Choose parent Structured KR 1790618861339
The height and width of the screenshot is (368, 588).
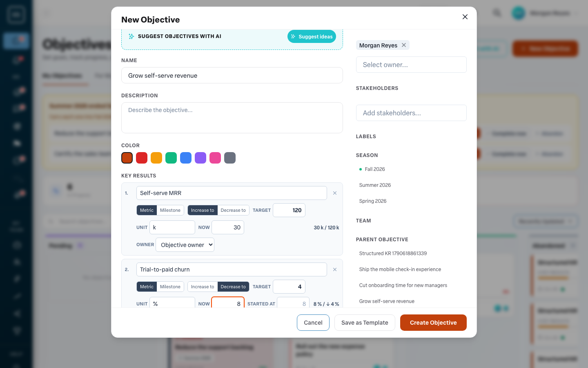click(x=411, y=254)
